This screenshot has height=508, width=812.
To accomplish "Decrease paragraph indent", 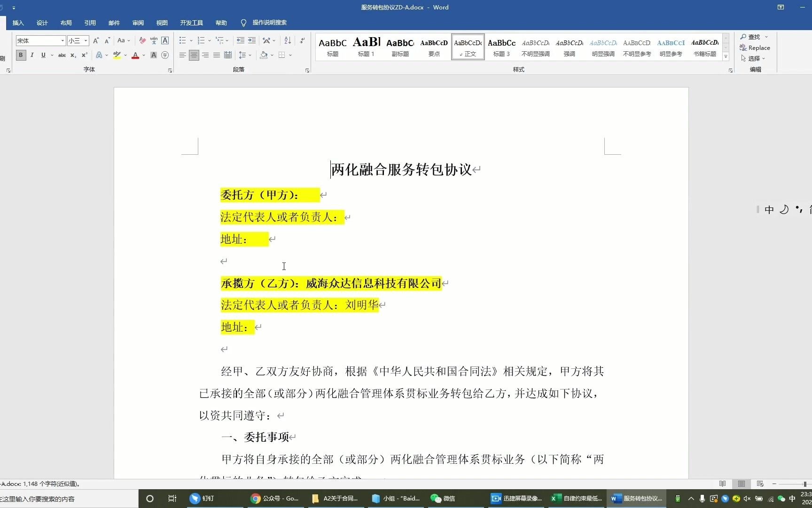I will click(x=241, y=40).
